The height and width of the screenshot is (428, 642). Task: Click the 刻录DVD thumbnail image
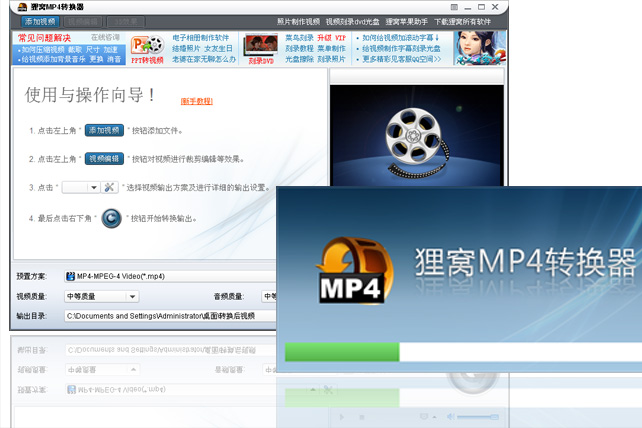(x=260, y=45)
